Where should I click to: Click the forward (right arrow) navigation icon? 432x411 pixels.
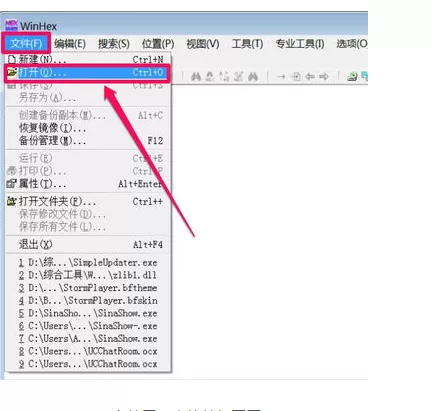click(324, 77)
